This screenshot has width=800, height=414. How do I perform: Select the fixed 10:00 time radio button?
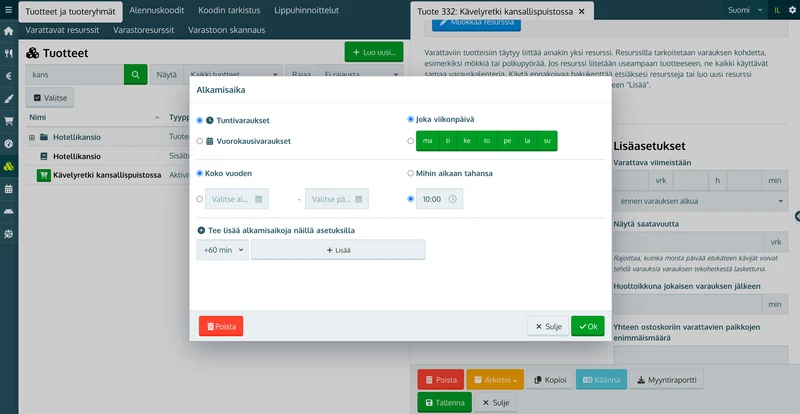tap(410, 199)
